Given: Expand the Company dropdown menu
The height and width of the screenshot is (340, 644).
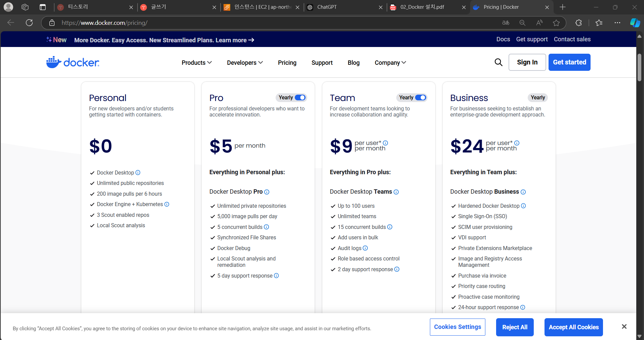Looking at the screenshot, I should (x=390, y=63).
